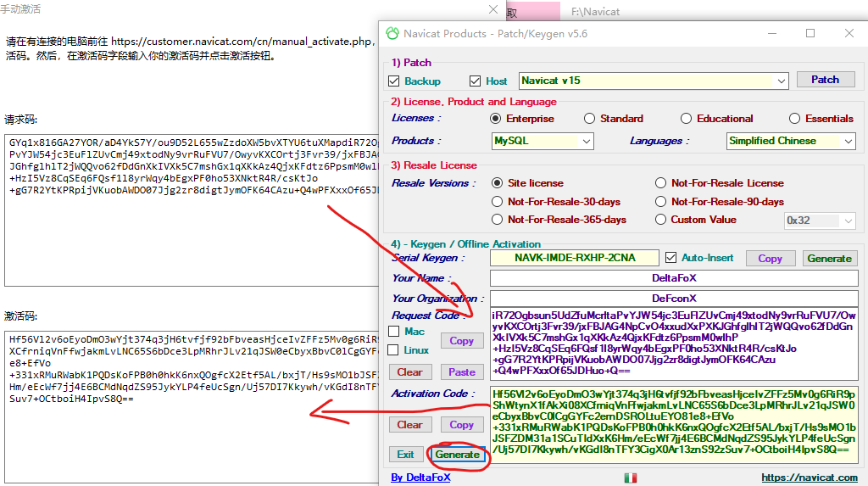Copy the request code via Copy button
Image resolution: width=868 pixels, height=486 pixels.
pyautogui.click(x=461, y=341)
